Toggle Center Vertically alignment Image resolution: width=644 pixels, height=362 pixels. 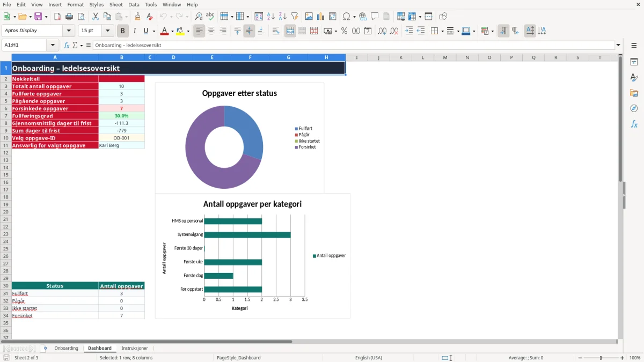click(x=249, y=31)
